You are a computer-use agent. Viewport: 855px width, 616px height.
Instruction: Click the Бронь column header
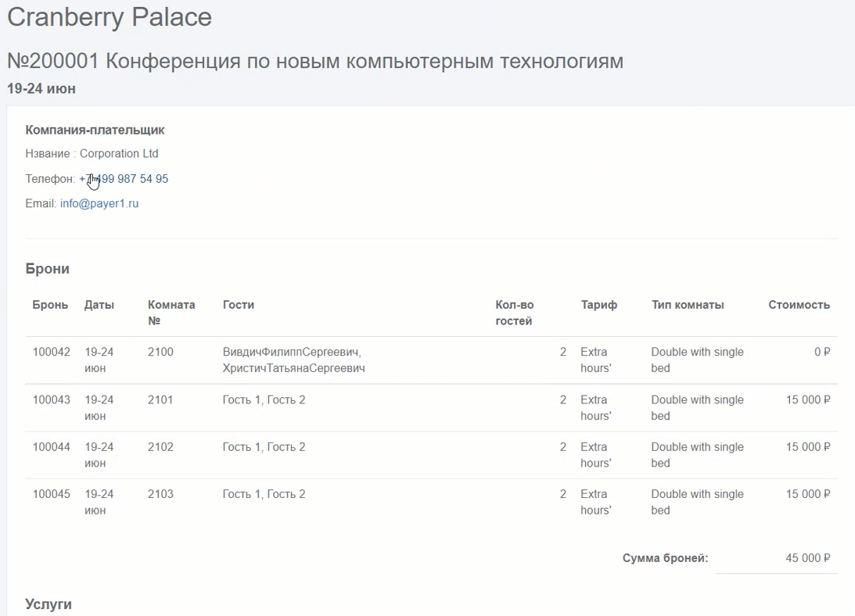pos(50,305)
